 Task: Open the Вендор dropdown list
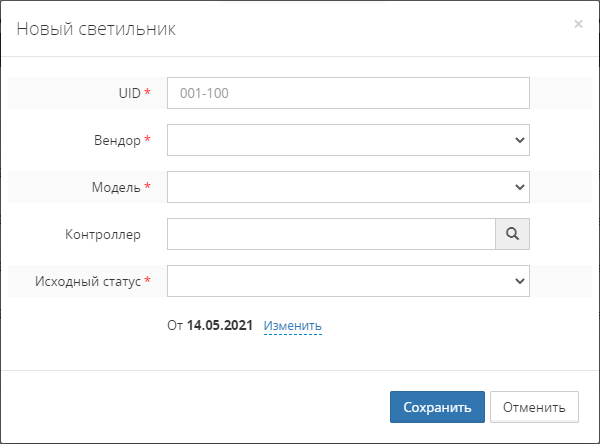347,140
